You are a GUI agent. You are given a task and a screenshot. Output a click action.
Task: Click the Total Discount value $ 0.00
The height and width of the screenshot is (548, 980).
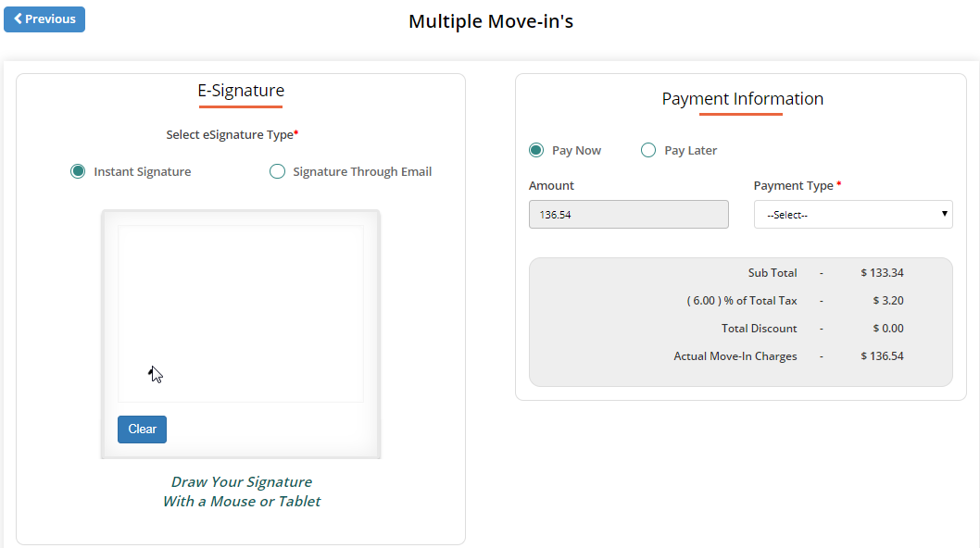[888, 328]
